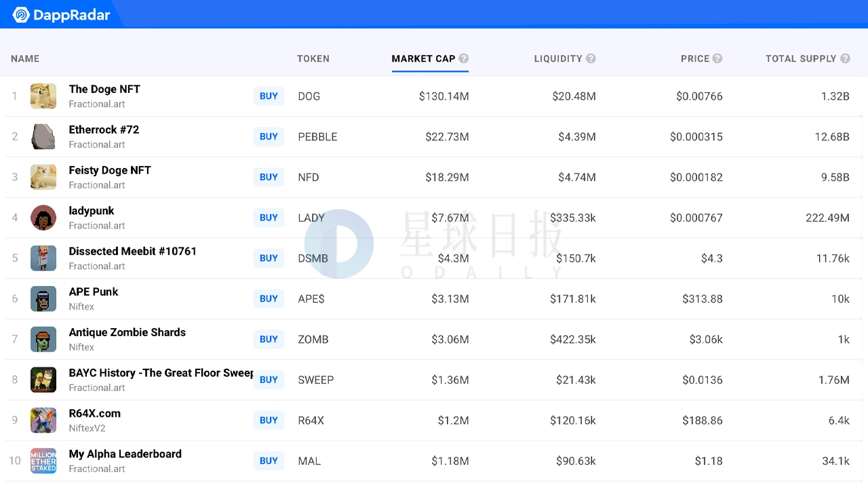Sort by the Token column header

(313, 58)
